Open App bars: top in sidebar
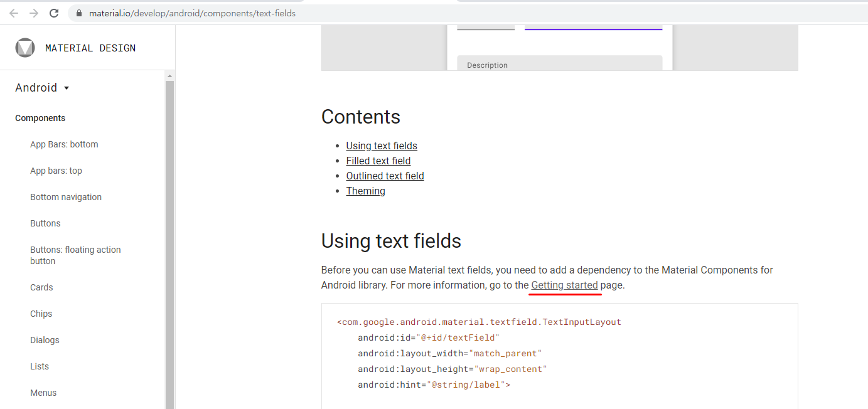 56,171
